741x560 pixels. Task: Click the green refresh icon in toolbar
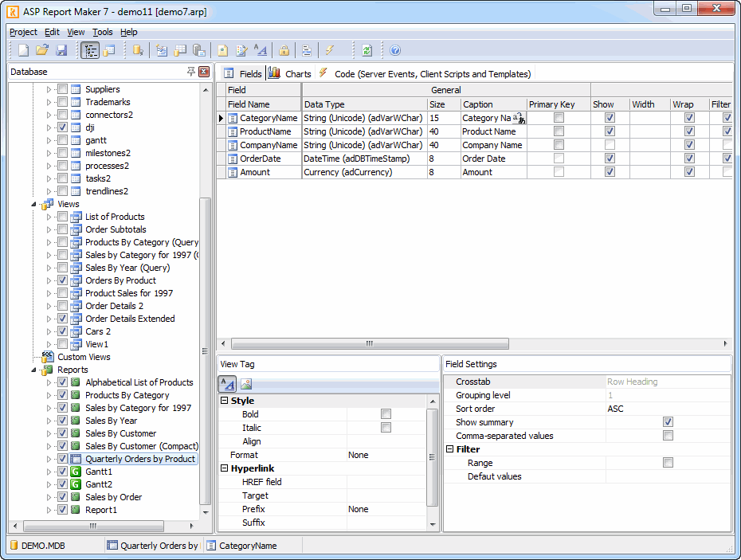(367, 50)
